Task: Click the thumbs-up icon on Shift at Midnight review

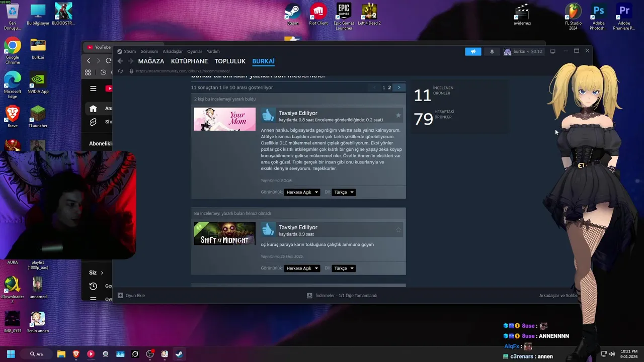Action: tap(268, 229)
